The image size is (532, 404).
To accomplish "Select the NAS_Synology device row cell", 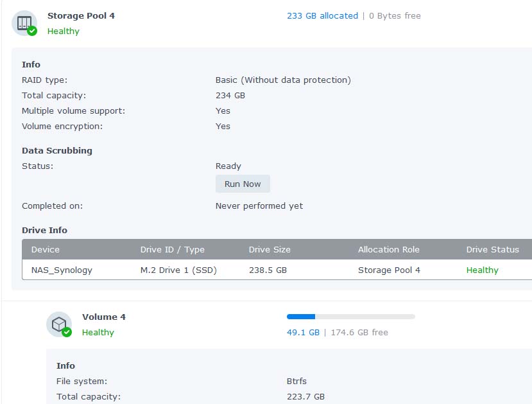I will coord(62,270).
